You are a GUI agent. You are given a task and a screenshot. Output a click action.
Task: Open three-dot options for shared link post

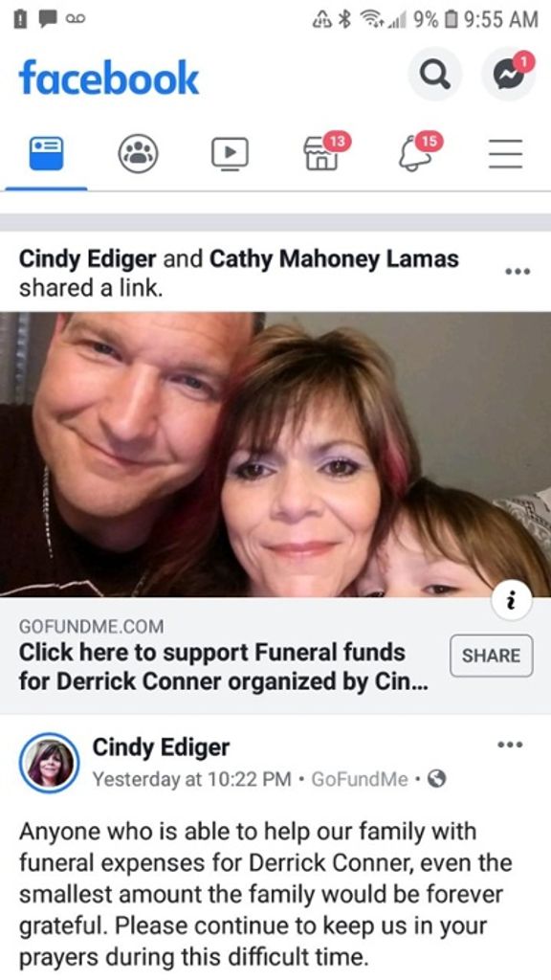(518, 271)
